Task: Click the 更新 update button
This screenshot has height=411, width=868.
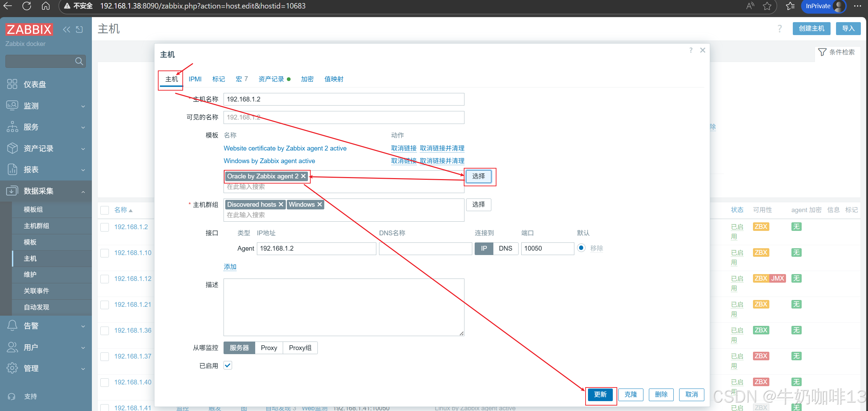Action: (600, 394)
